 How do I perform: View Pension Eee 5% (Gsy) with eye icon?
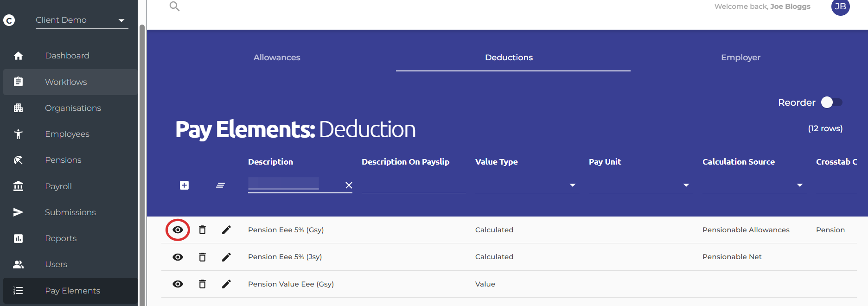pos(178,230)
